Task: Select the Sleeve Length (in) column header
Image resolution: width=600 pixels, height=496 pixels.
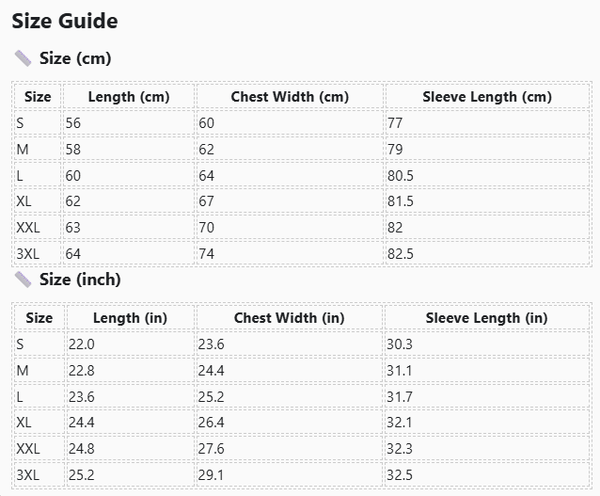Action: point(486,318)
